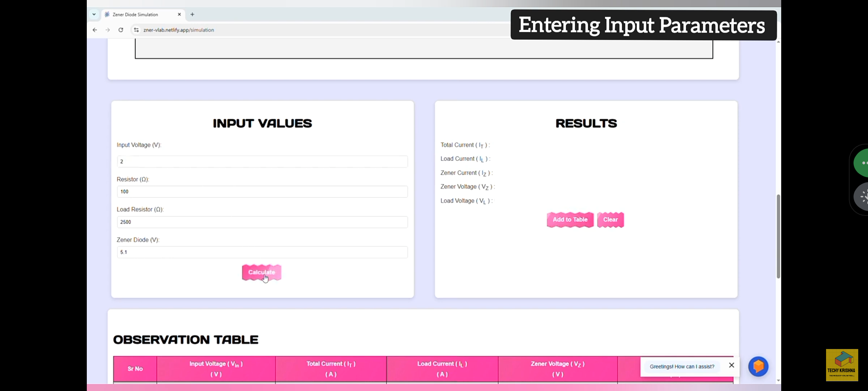Dismiss the Greetings chat popup
This screenshot has height=391, width=868.
tap(731, 365)
